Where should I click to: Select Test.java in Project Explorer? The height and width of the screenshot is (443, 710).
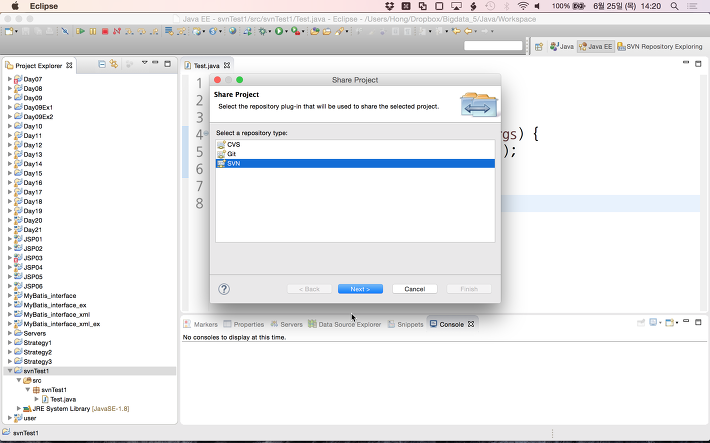coord(63,399)
